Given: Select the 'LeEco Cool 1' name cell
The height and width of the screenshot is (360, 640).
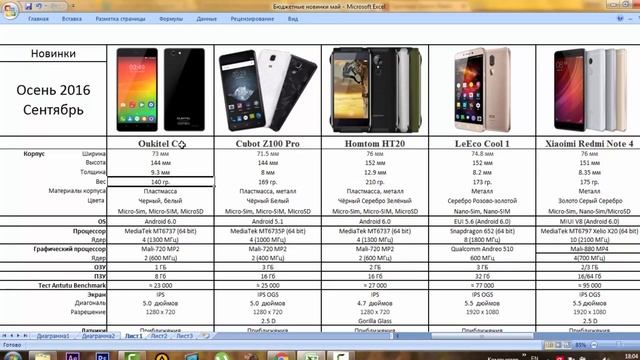Looking at the screenshot, I should (482, 143).
